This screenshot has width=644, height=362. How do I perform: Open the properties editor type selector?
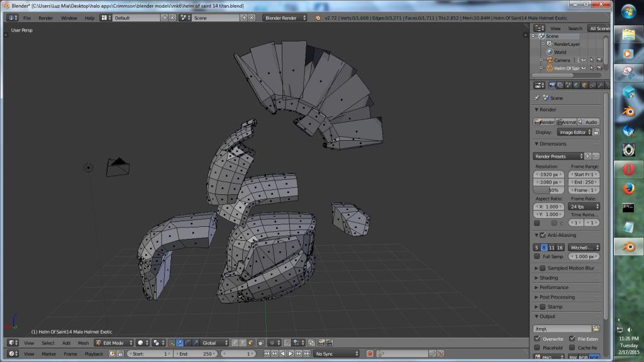[539, 85]
